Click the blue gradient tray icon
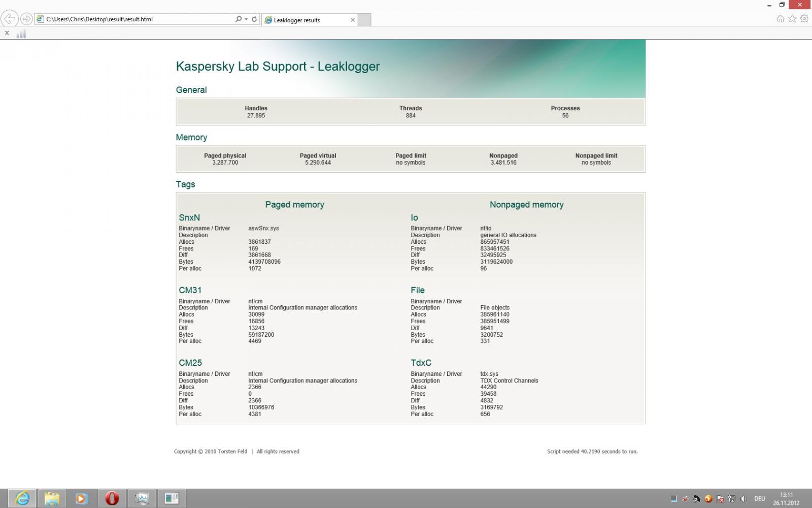Image resolution: width=812 pixels, height=508 pixels. (673, 499)
